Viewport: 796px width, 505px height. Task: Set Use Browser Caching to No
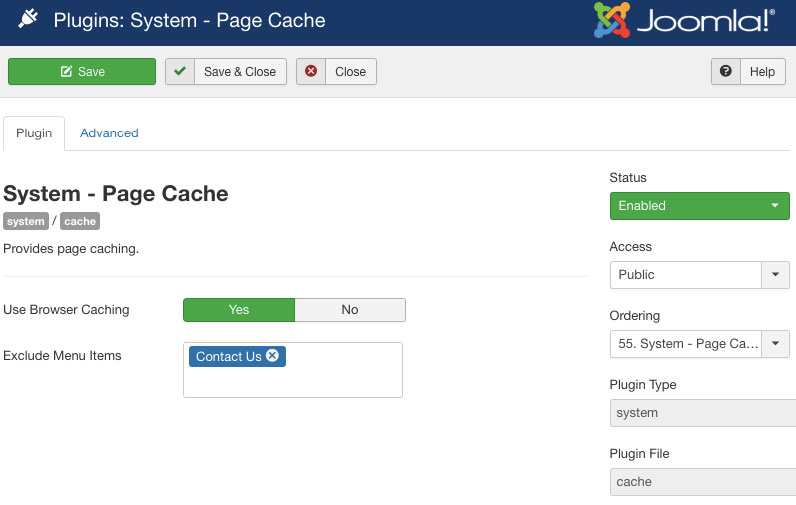(350, 310)
